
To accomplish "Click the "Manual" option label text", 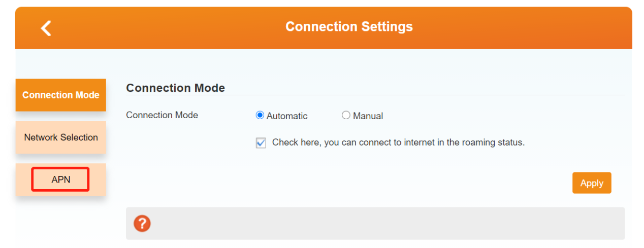I will pos(368,116).
